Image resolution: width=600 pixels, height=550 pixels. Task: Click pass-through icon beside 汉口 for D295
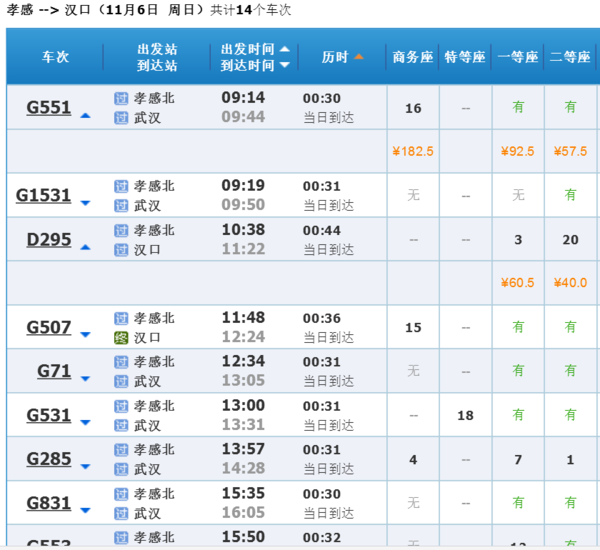(x=121, y=250)
